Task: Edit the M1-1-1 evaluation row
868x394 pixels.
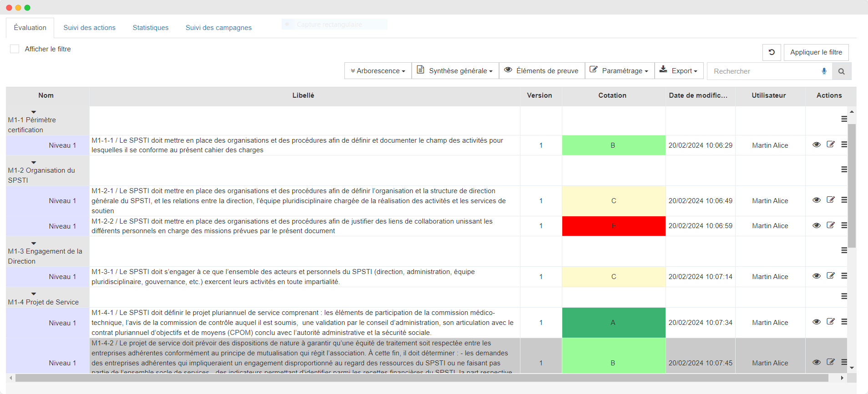Action: 831,145
